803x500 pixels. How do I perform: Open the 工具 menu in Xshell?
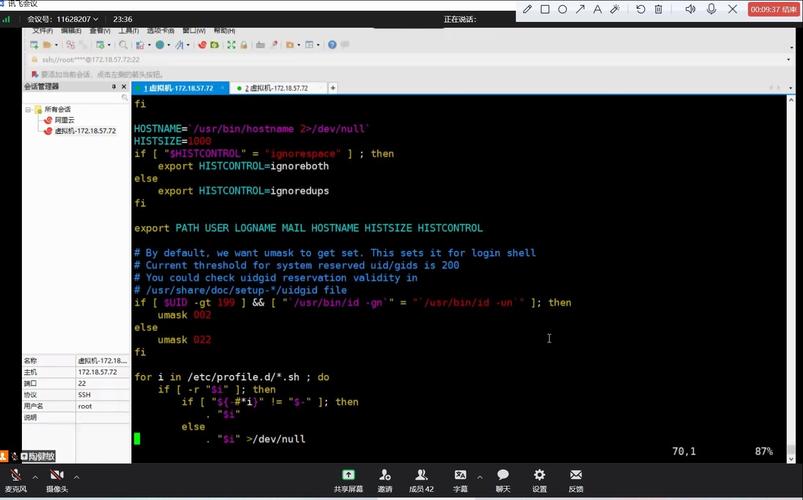[x=129, y=31]
